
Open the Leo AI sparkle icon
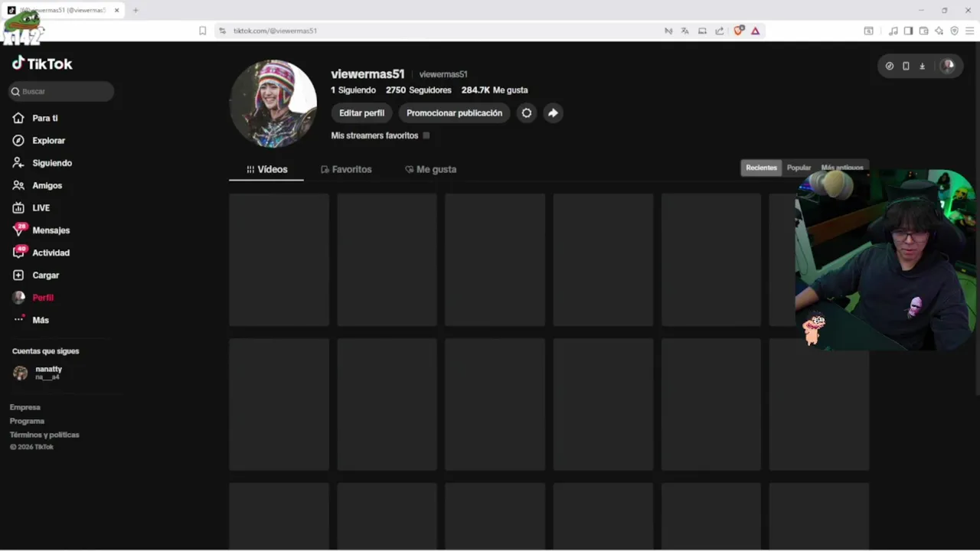(x=939, y=31)
